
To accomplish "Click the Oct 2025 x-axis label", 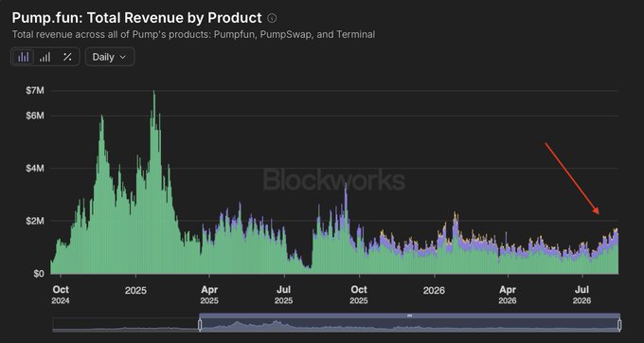I will pos(359,295).
